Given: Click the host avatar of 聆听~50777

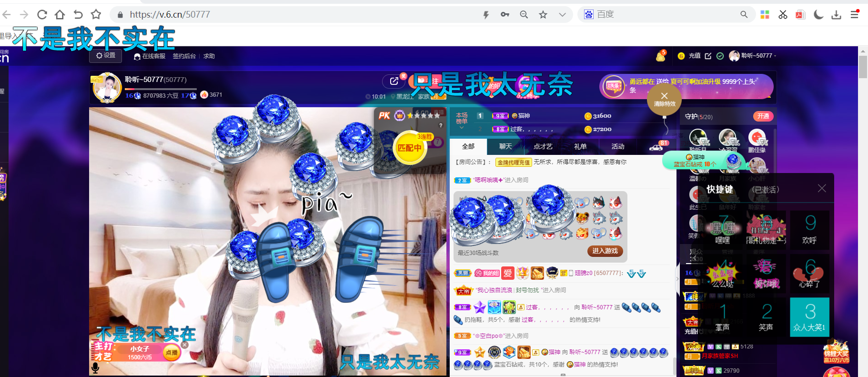Looking at the screenshot, I should click(x=107, y=88).
